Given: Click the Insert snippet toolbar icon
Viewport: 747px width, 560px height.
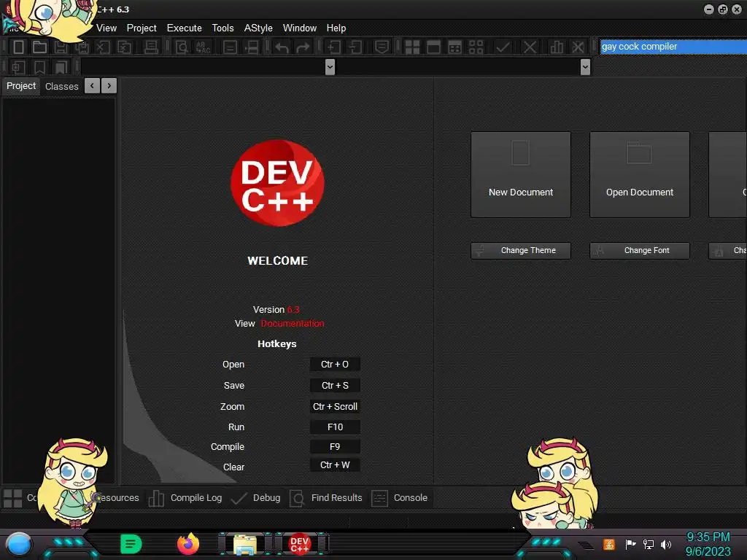Looking at the screenshot, I should click(18, 67).
